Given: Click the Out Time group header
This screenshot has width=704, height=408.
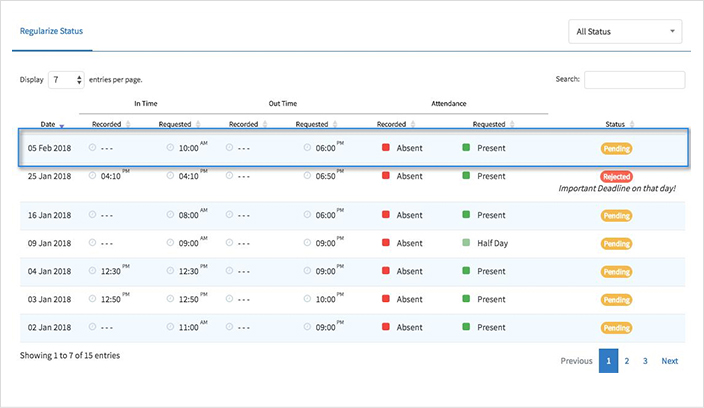Looking at the screenshot, I should click(x=283, y=104).
